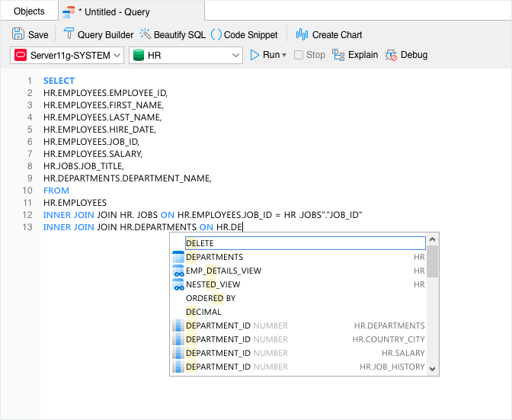Click DEPARTMENTS table icon in suggestions
Image resolution: width=512 pixels, height=420 pixels.
coord(178,257)
